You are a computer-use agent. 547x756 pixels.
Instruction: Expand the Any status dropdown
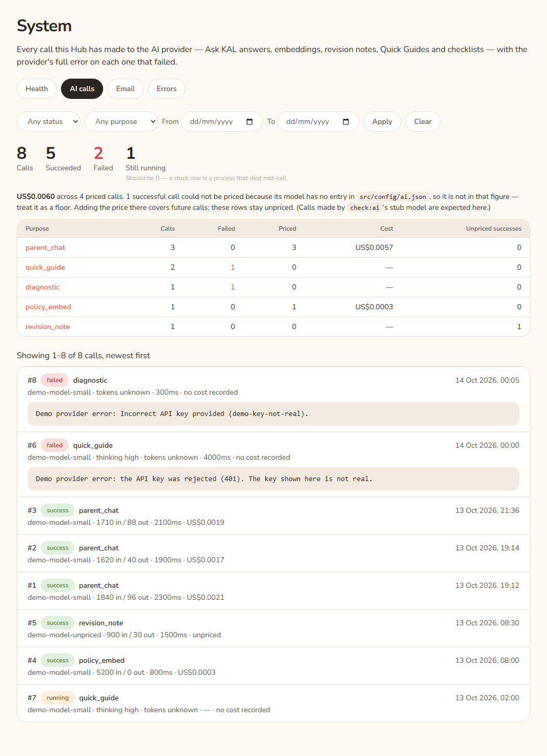[x=48, y=122]
